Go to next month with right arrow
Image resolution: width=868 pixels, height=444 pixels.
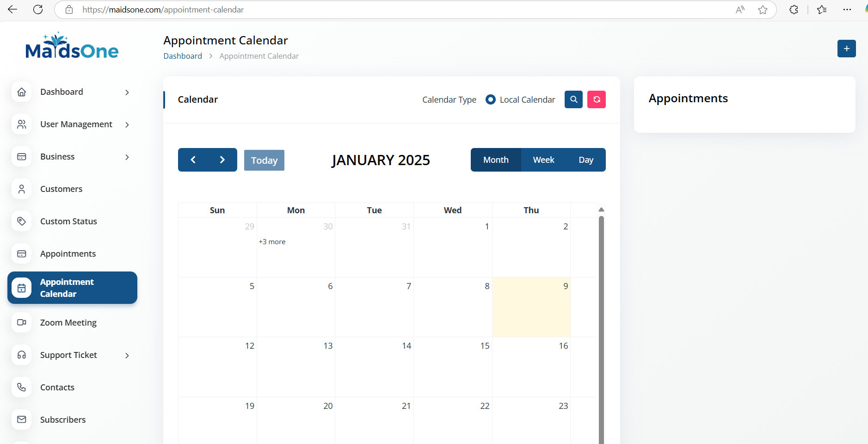[222, 160]
